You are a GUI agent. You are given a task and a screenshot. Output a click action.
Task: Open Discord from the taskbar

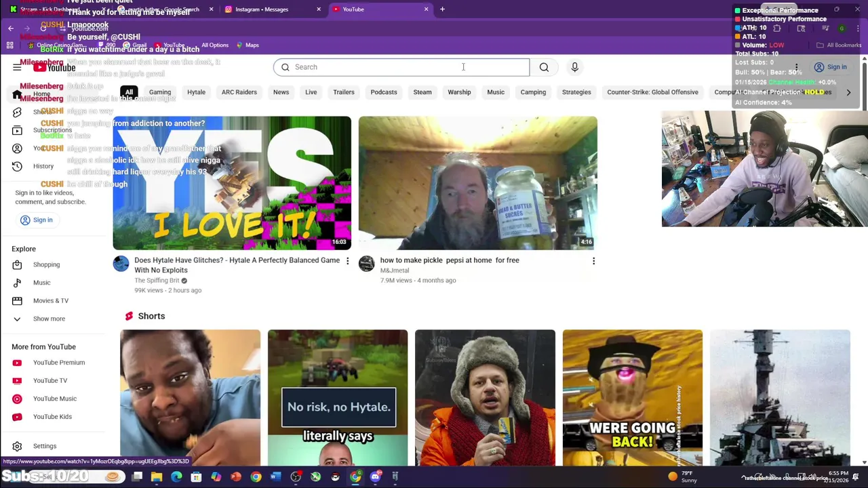[x=375, y=477]
